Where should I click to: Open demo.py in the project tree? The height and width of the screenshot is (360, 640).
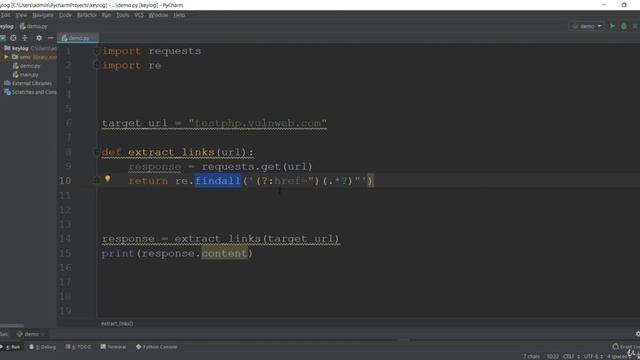[x=27, y=66]
